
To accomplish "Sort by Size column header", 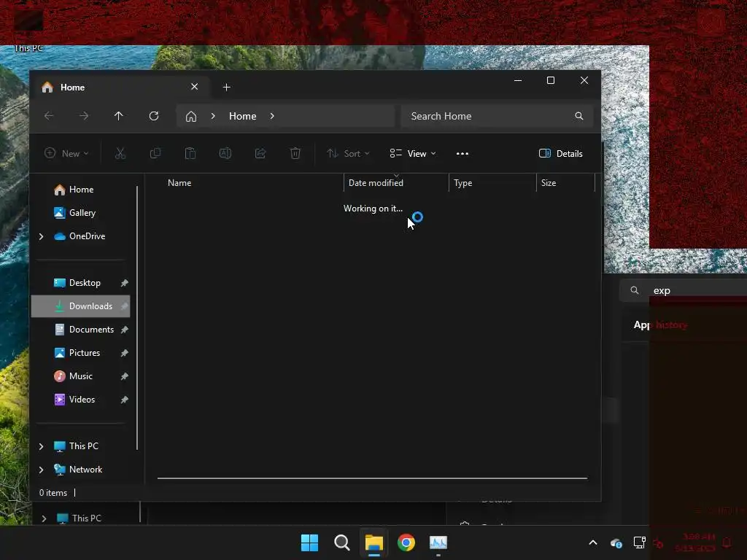I will [x=549, y=183].
